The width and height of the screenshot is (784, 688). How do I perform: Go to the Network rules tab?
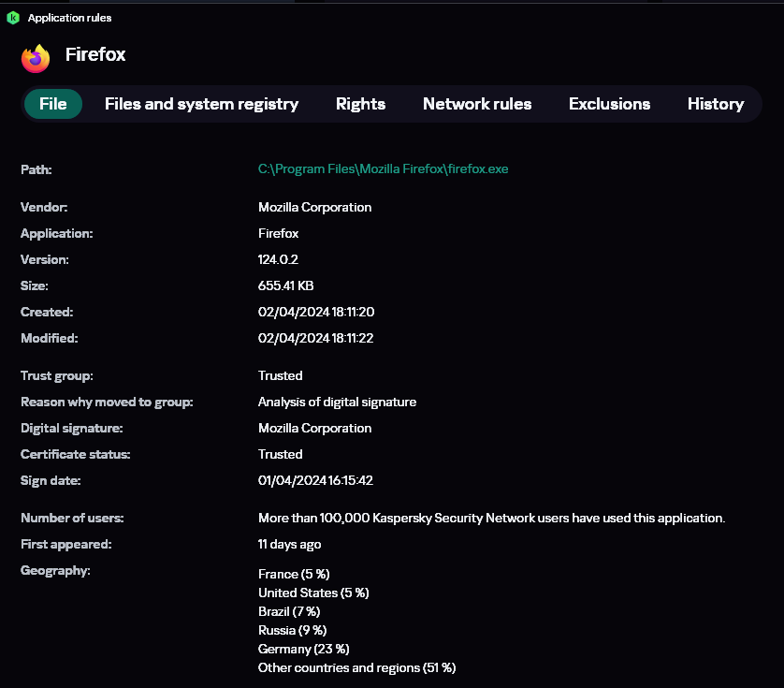tap(477, 104)
